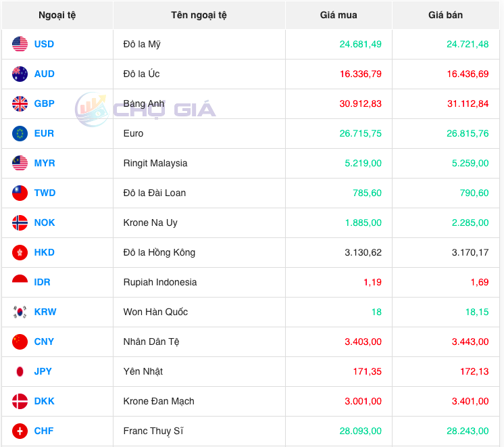
Task: Click the "Giá mua" column header
Action: click(x=338, y=15)
